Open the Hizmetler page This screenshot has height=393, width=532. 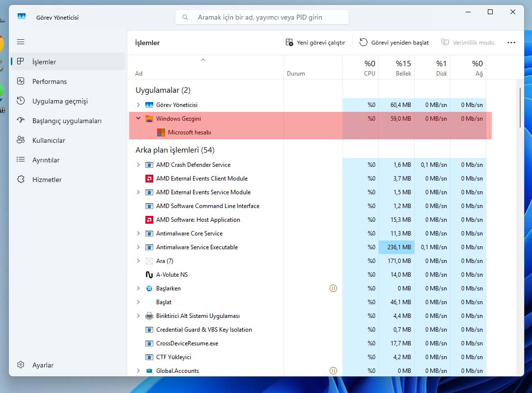click(68, 180)
